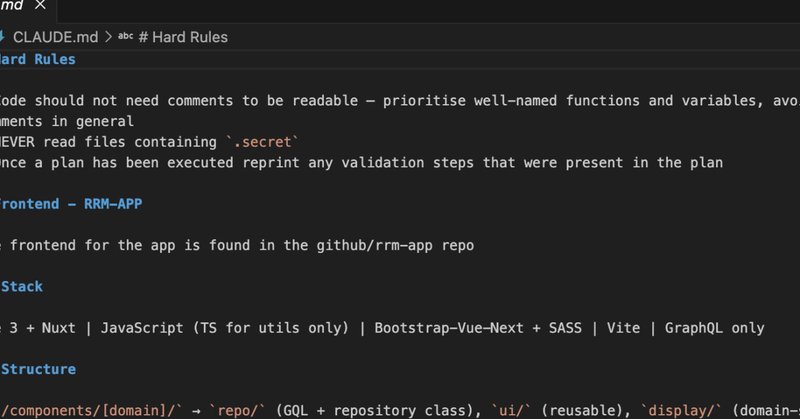Select the .md file tab
800x419 pixels.
click(x=12, y=5)
